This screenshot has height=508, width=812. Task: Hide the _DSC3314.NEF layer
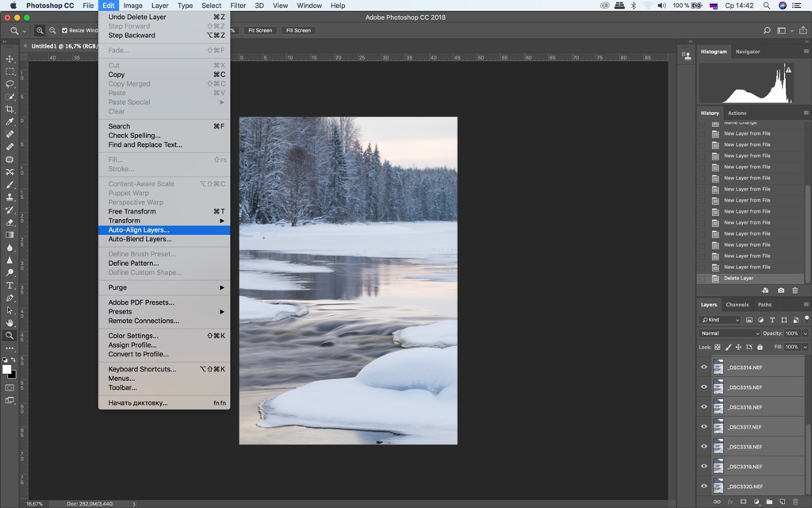703,368
